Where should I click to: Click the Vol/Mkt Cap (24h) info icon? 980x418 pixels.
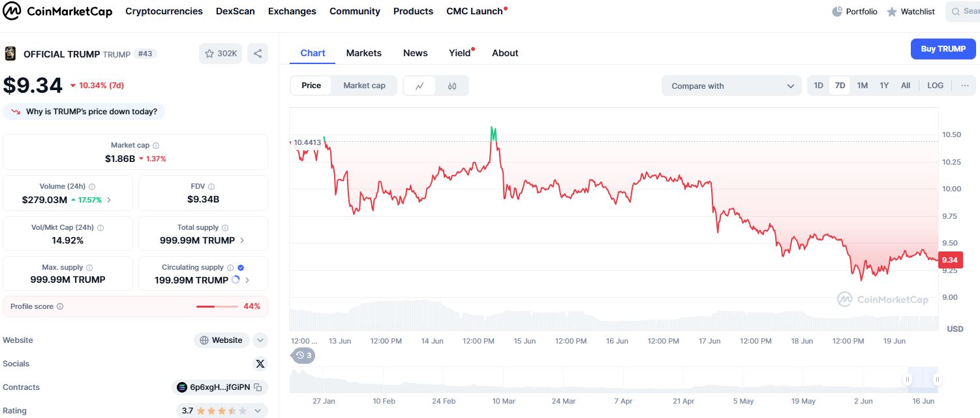click(x=100, y=228)
